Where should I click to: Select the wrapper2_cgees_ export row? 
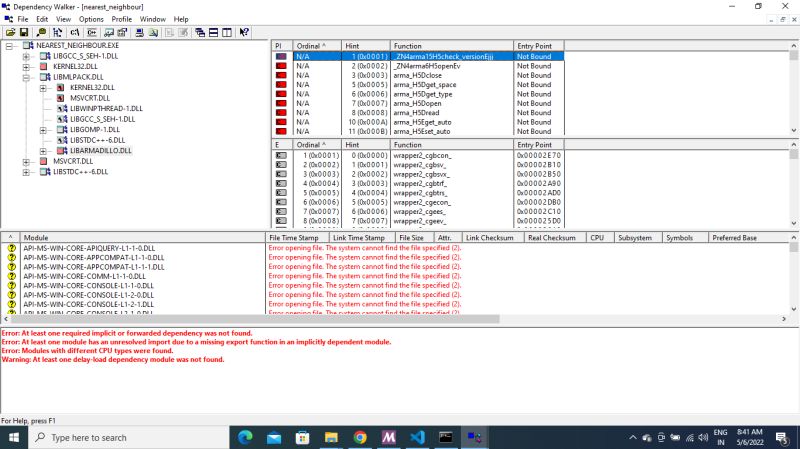[x=418, y=212]
